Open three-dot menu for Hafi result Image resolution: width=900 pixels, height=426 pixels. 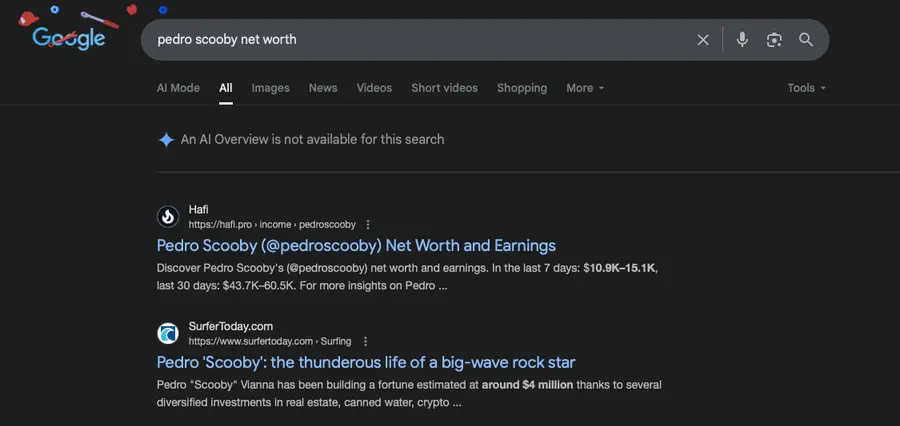tap(368, 225)
